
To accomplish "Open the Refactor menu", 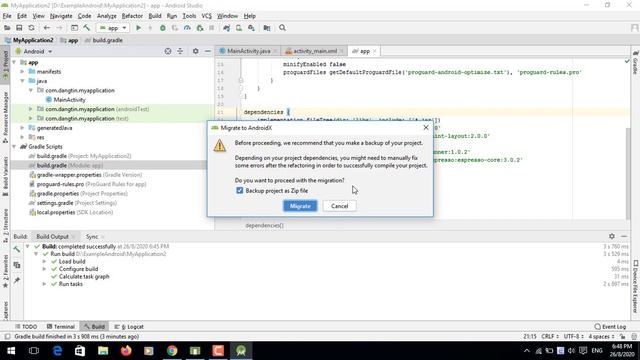I will pyautogui.click(x=132, y=16).
